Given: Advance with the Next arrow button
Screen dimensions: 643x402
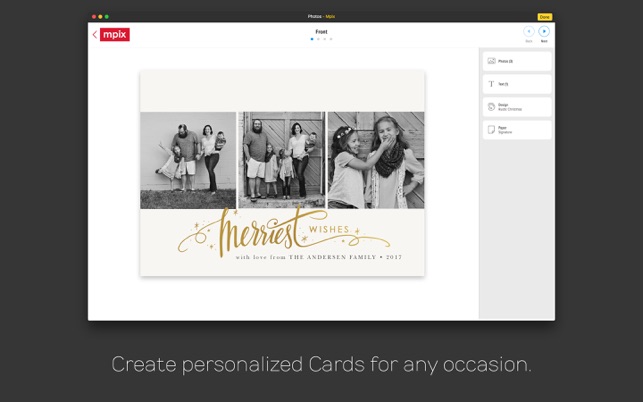Looking at the screenshot, I should [544, 32].
